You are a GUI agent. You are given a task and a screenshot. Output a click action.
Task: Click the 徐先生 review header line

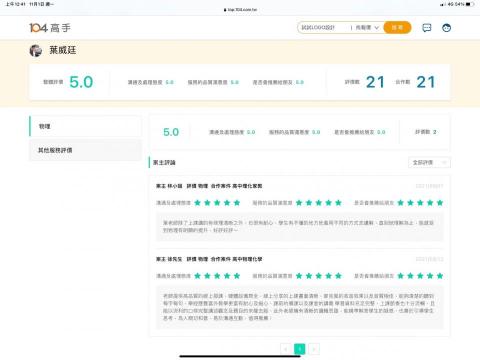(x=209, y=259)
